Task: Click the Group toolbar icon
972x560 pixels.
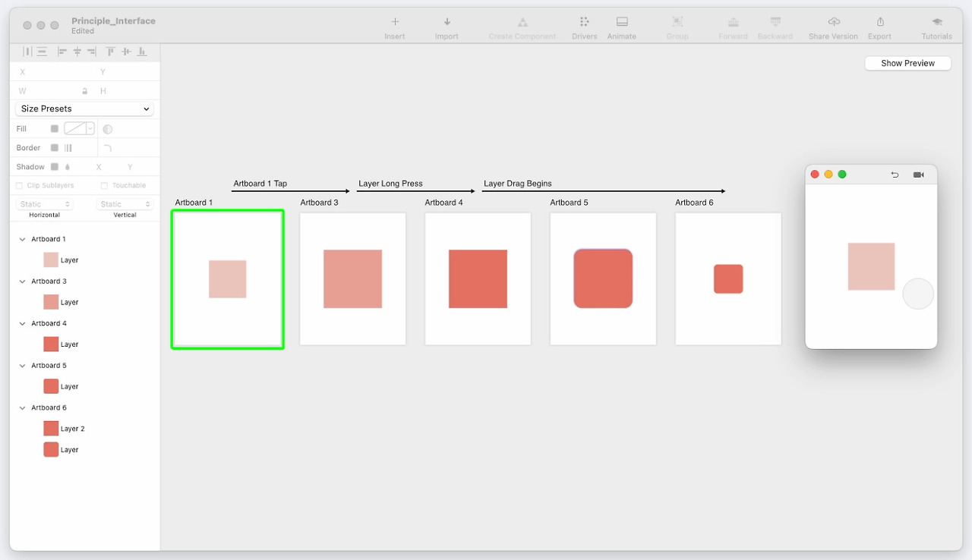Action: 677,22
